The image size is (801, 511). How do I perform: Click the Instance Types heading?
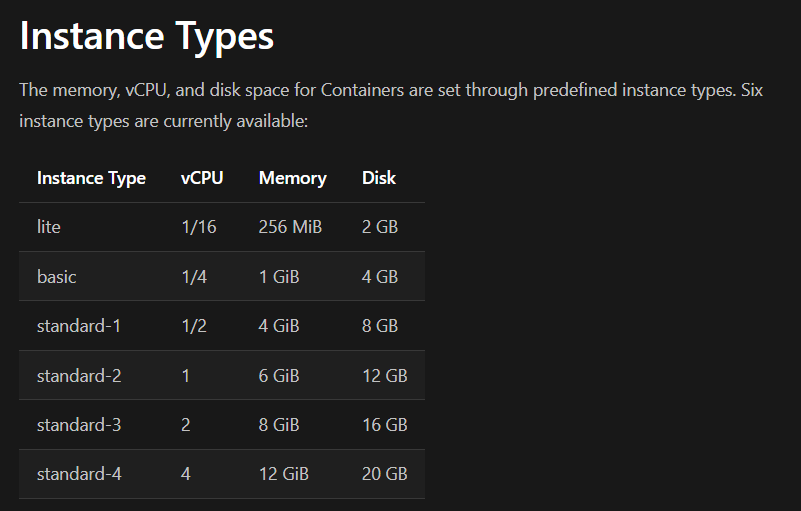pyautogui.click(x=146, y=37)
